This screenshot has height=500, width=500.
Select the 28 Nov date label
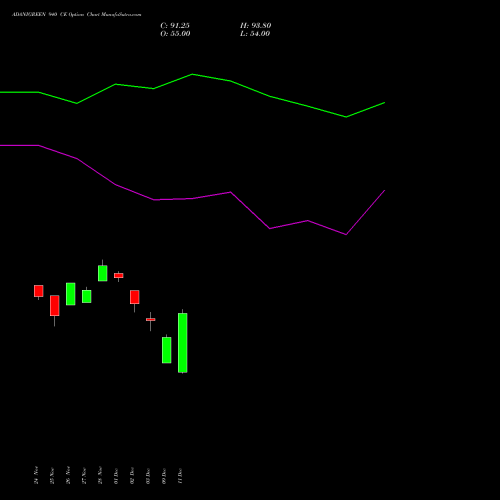point(100,475)
